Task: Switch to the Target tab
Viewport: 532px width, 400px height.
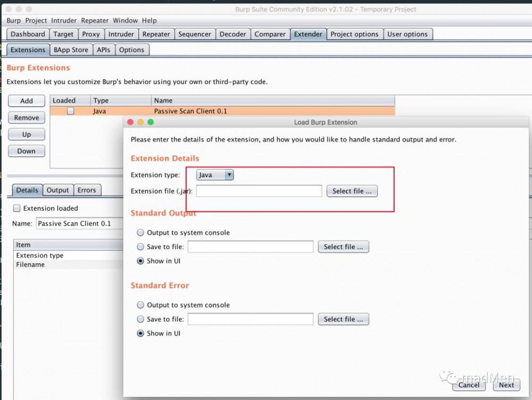Action: [x=63, y=34]
